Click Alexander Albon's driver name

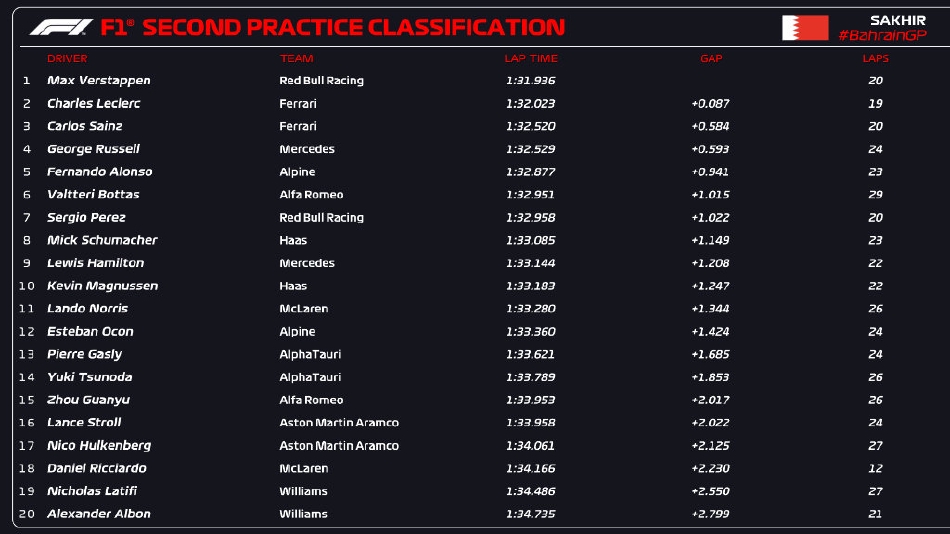[99, 514]
